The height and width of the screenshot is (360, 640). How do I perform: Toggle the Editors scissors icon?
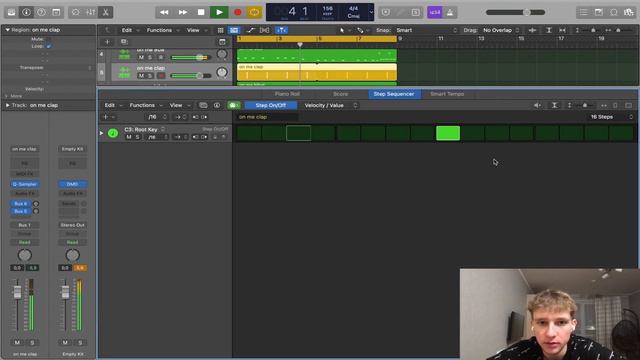pyautogui.click(x=105, y=12)
